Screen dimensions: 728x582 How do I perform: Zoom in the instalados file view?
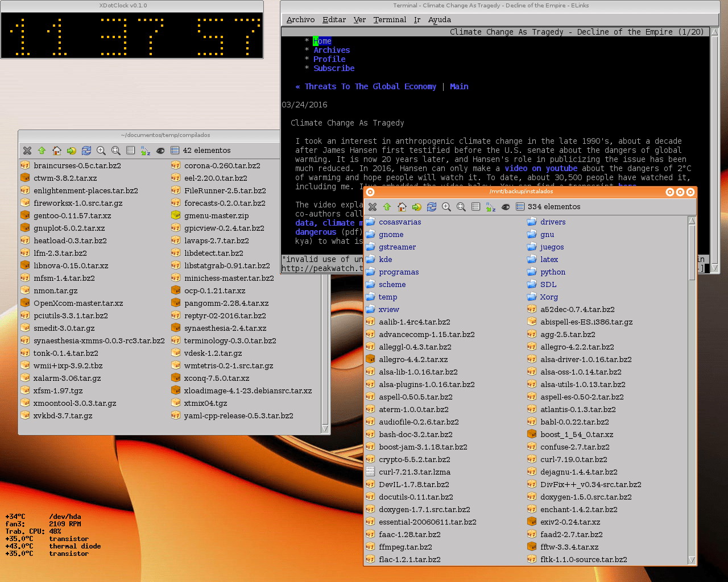pos(446,207)
